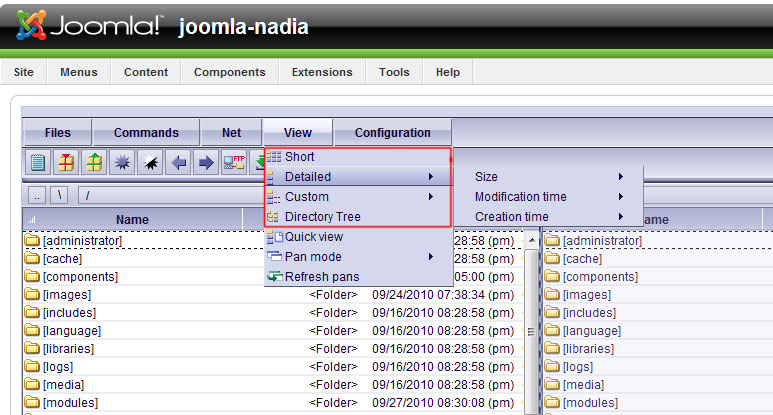Click the folder icon of [administrator] in left pane
The width and height of the screenshot is (773, 415).
(33, 241)
